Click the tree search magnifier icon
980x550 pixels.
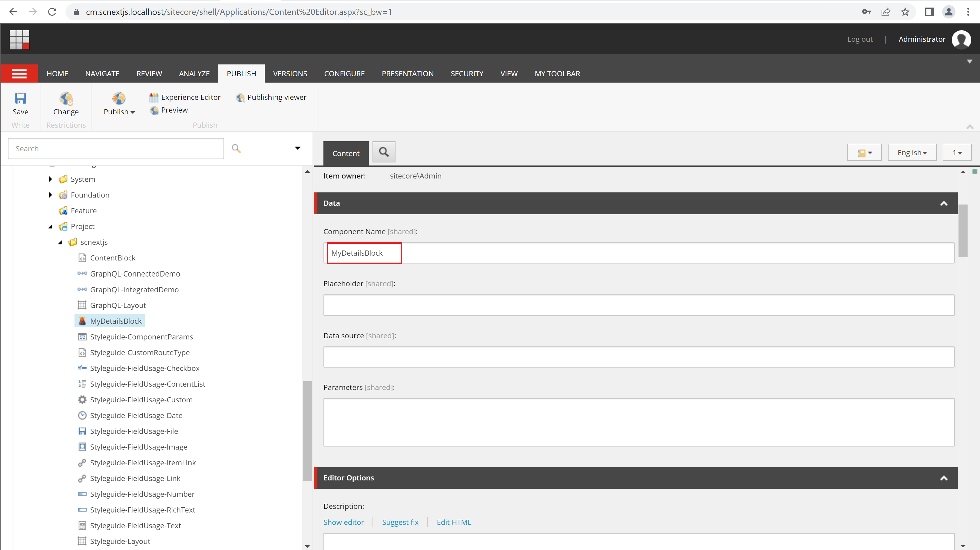[236, 149]
